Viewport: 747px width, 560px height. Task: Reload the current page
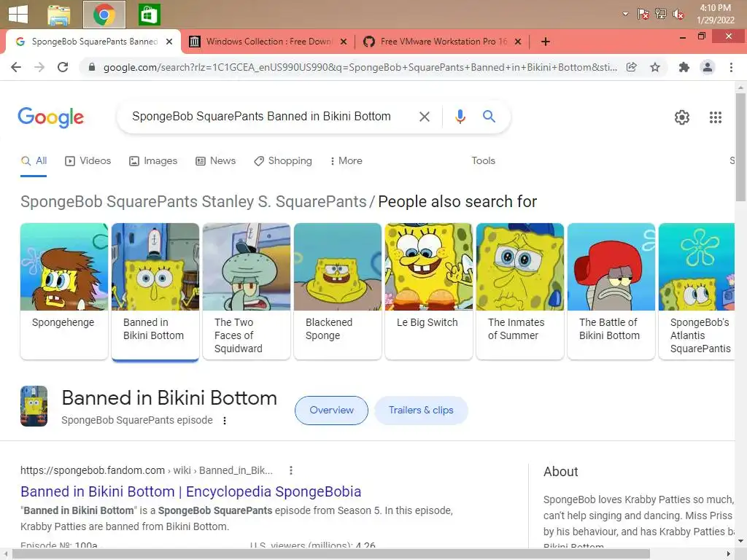coord(63,67)
